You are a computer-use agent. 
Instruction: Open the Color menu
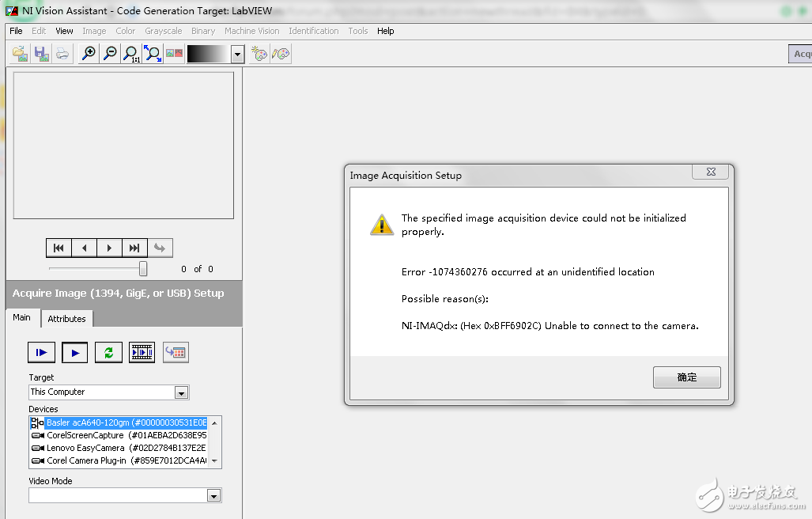click(126, 31)
